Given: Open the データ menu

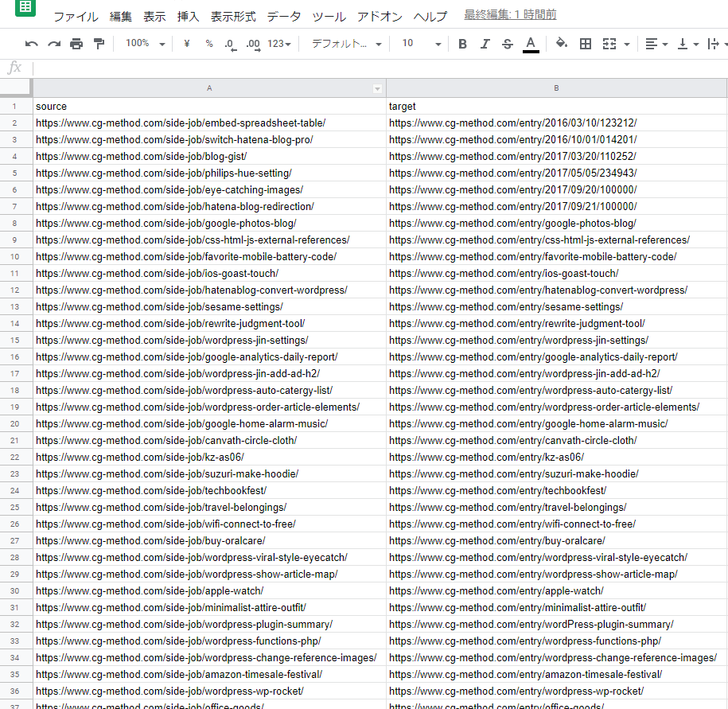Looking at the screenshot, I should (284, 17).
